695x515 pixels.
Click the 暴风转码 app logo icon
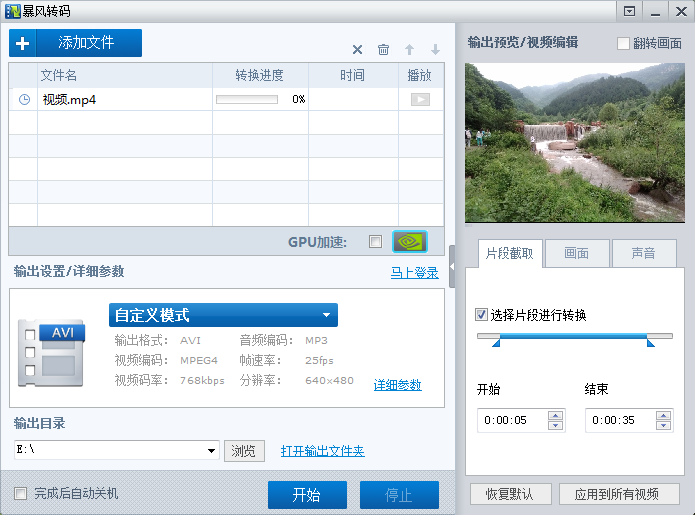coord(12,11)
